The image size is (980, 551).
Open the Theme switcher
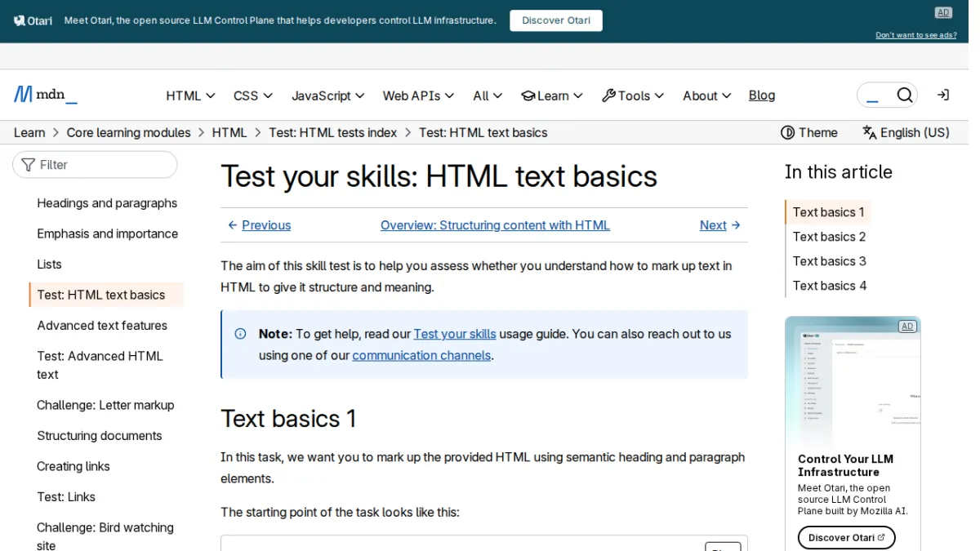pyautogui.click(x=809, y=132)
